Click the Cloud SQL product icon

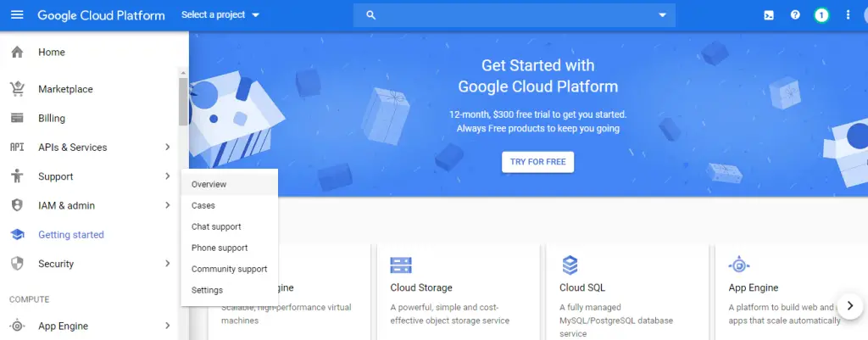(x=570, y=265)
